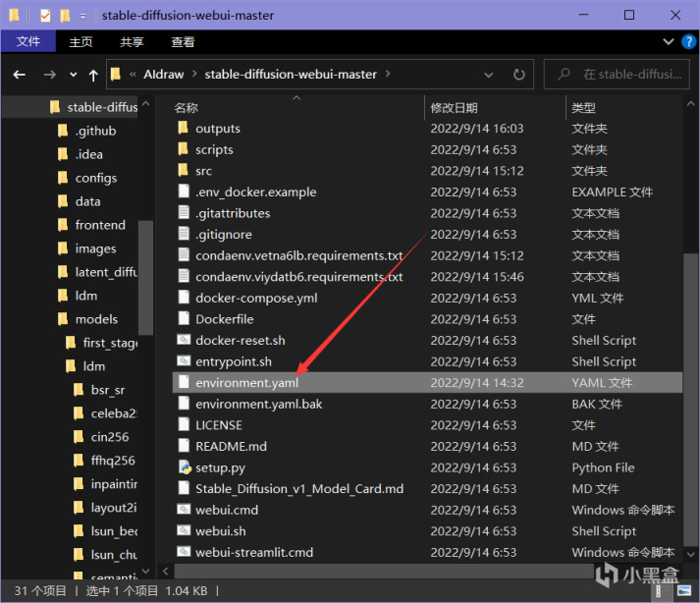This screenshot has width=700, height=603.
Task: Expand the ribbon with the chevron
Action: 668,41
